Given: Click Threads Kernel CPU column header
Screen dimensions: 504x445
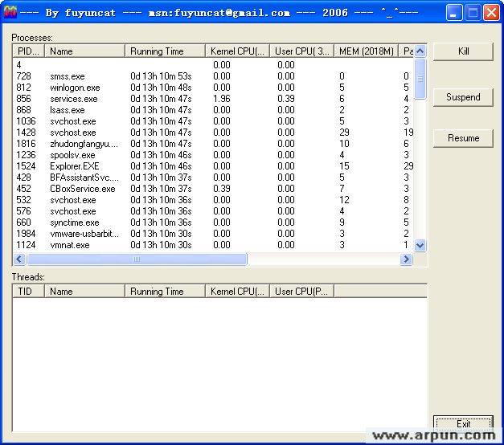Looking at the screenshot, I should [x=236, y=292].
